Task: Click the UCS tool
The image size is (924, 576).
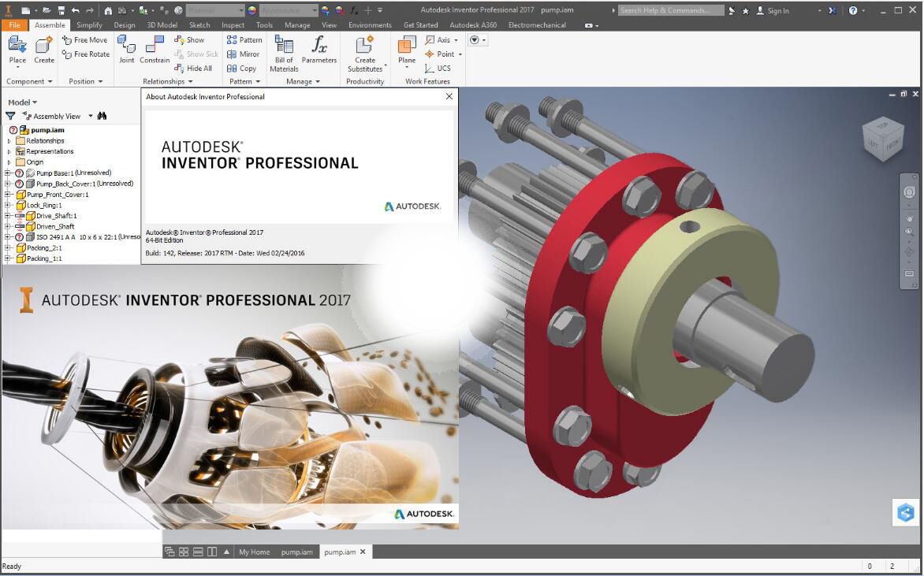Action: coord(438,69)
